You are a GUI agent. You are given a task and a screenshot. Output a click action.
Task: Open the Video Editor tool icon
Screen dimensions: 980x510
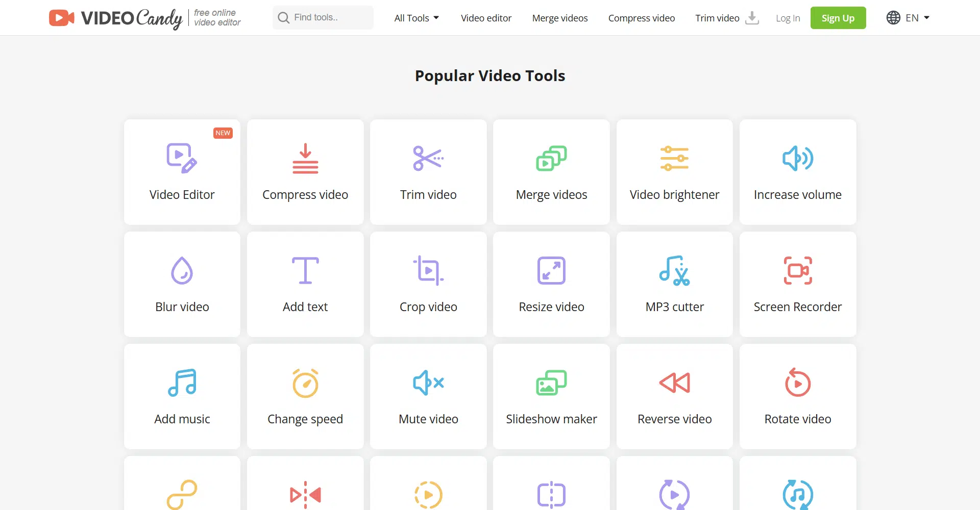[182, 158]
